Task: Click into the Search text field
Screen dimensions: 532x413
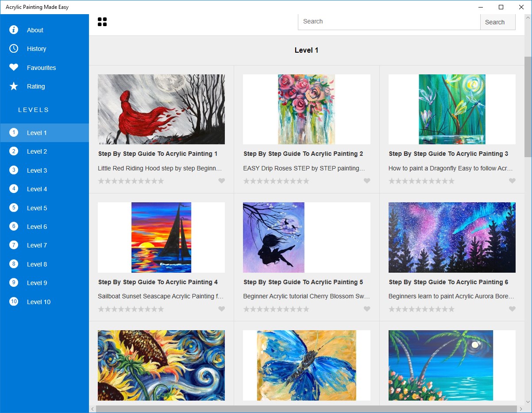Action: point(389,22)
